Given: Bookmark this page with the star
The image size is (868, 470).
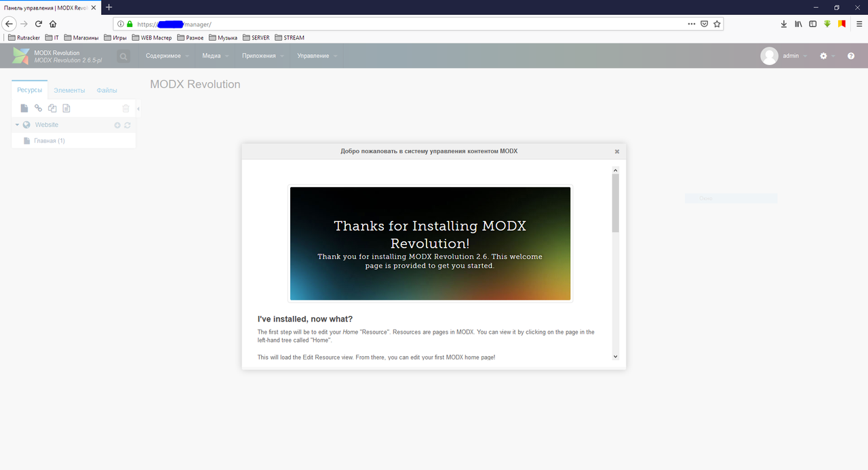Looking at the screenshot, I should point(717,24).
